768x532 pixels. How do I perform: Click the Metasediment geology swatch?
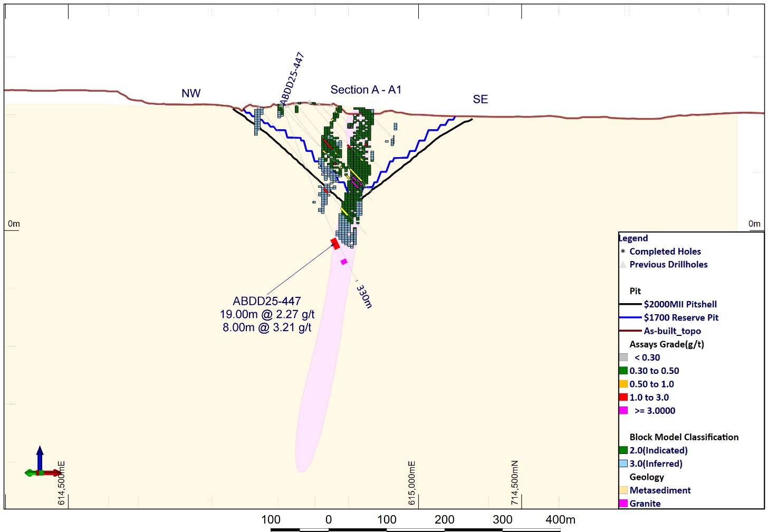coord(623,490)
